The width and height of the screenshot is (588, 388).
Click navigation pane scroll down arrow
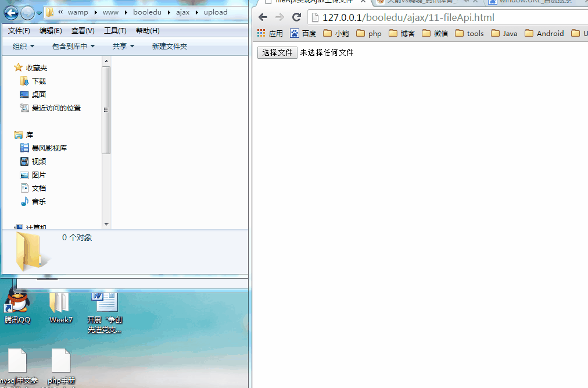(106, 224)
